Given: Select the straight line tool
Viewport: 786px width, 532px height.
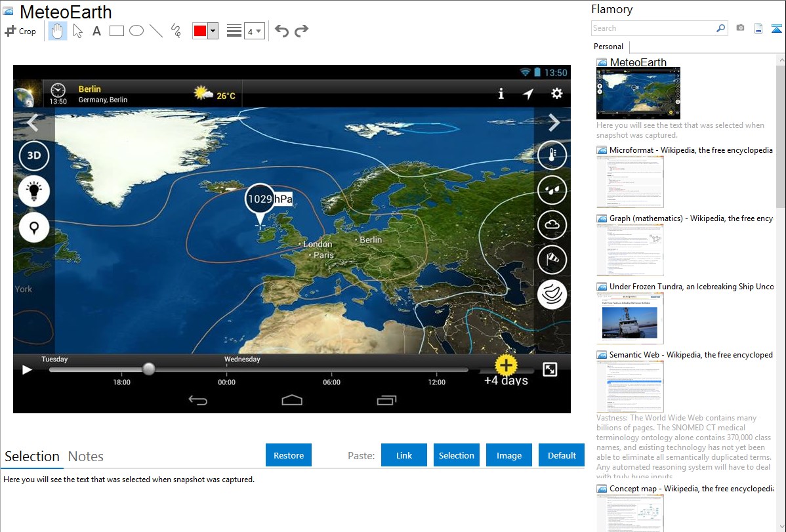Looking at the screenshot, I should point(156,31).
